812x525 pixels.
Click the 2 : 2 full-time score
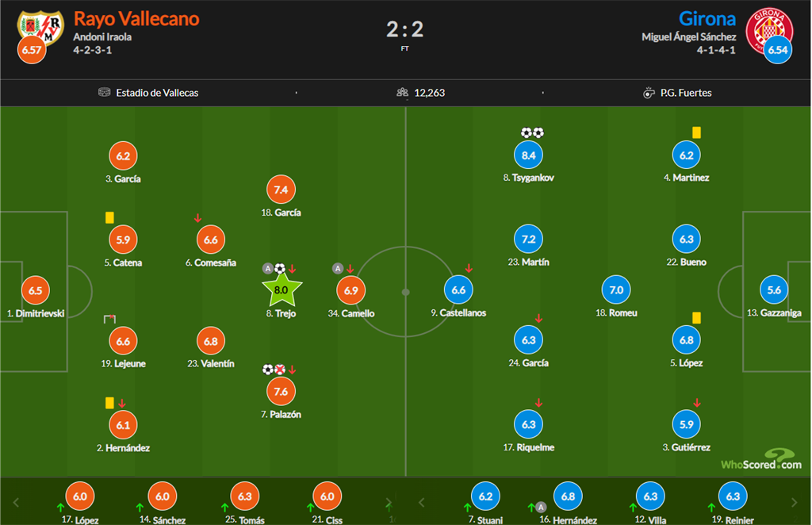405,30
